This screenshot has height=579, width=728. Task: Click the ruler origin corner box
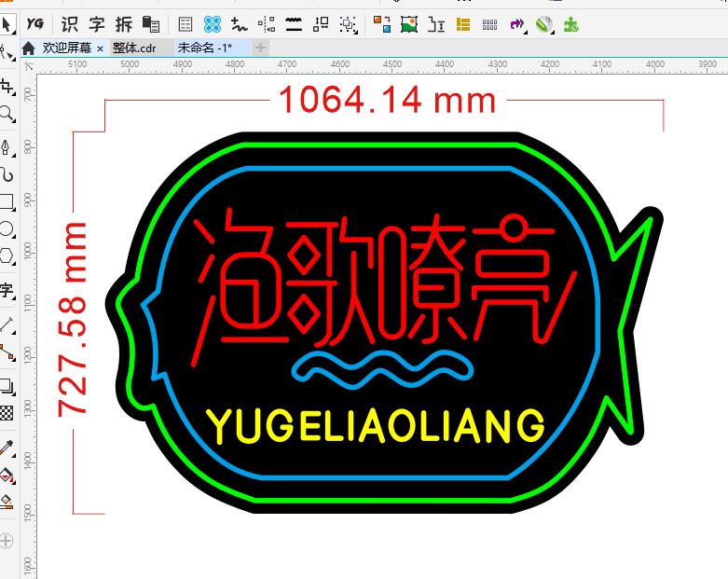pos(29,66)
